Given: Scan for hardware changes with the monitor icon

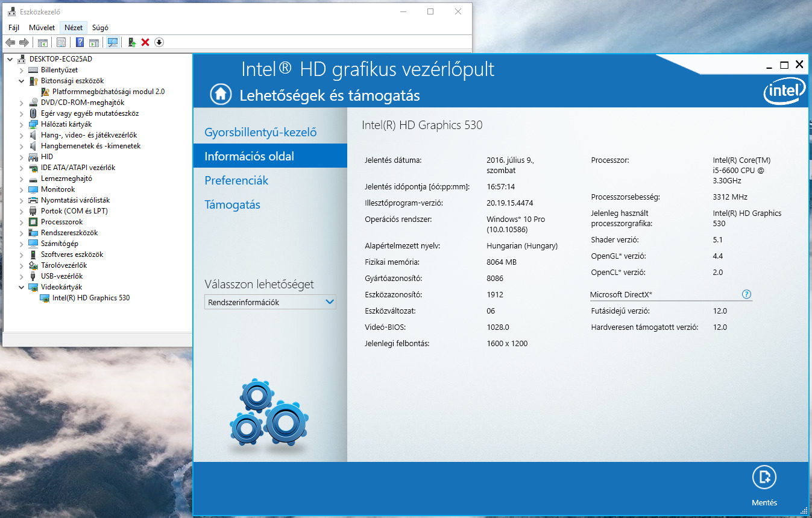Looking at the screenshot, I should click(x=113, y=42).
